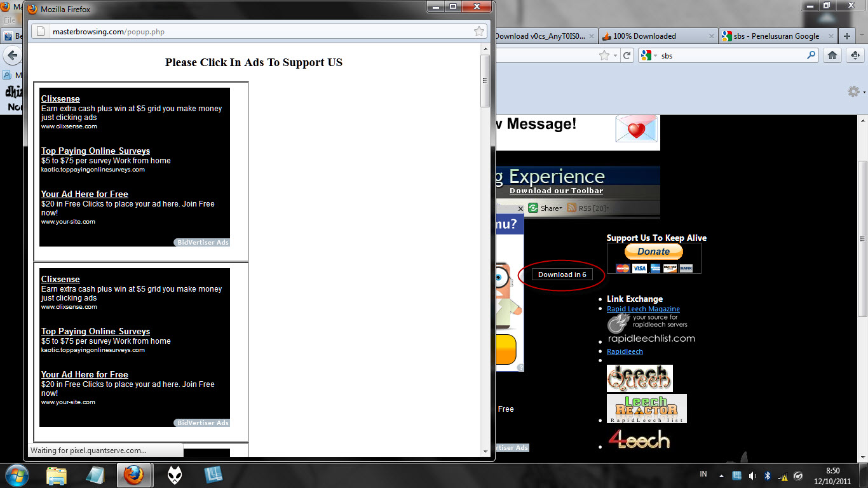The width and height of the screenshot is (868, 488).
Task: Open Windows Explorer from the taskbar
Action: (x=57, y=475)
